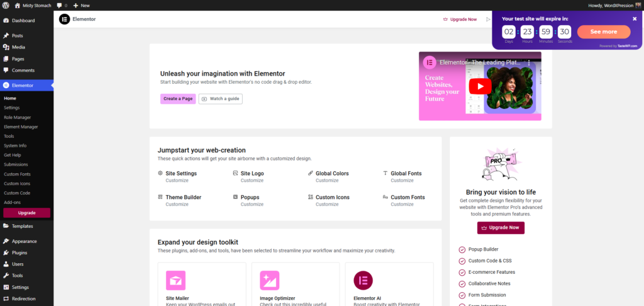
Task: Click the Elementor AI plugin icon
Action: (x=363, y=281)
